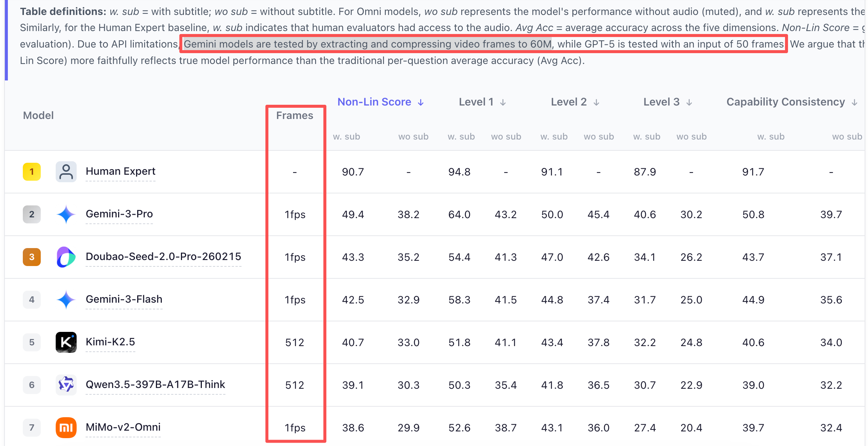This screenshot has width=868, height=446.
Task: Click the silver rank 2 badge
Action: pyautogui.click(x=32, y=214)
